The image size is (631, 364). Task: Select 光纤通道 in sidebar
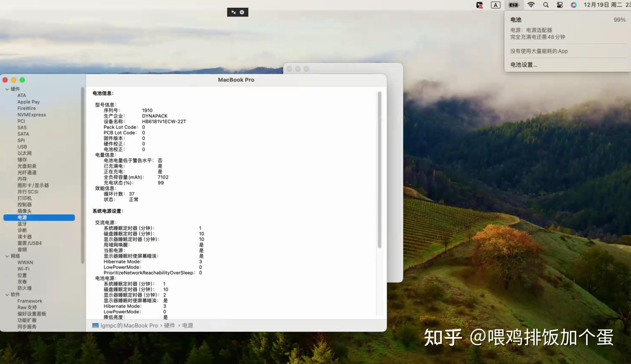(27, 172)
